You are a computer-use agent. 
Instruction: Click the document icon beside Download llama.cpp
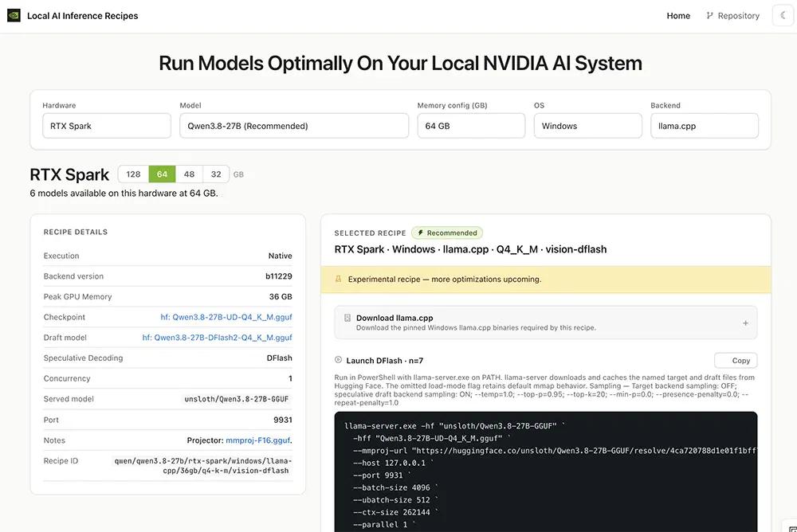tap(347, 318)
